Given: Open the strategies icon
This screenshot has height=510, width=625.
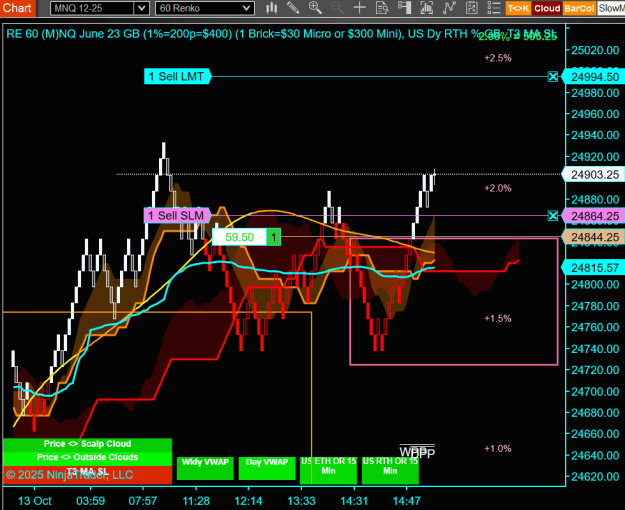Looking at the screenshot, I should pyautogui.click(x=472, y=8).
